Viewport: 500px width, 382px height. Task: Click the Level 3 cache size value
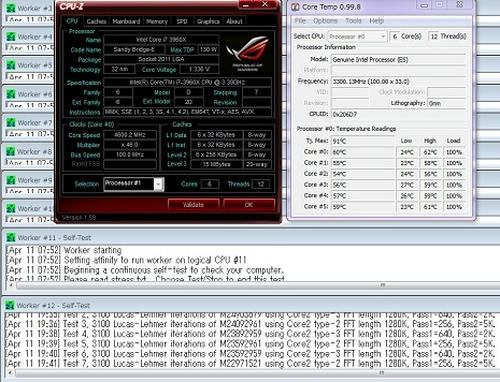[217, 164]
